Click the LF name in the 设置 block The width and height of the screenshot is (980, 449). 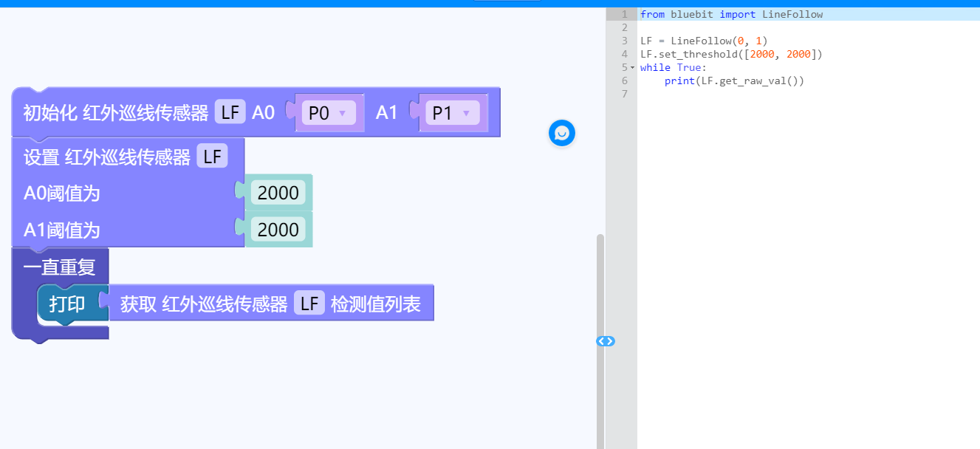(x=212, y=157)
